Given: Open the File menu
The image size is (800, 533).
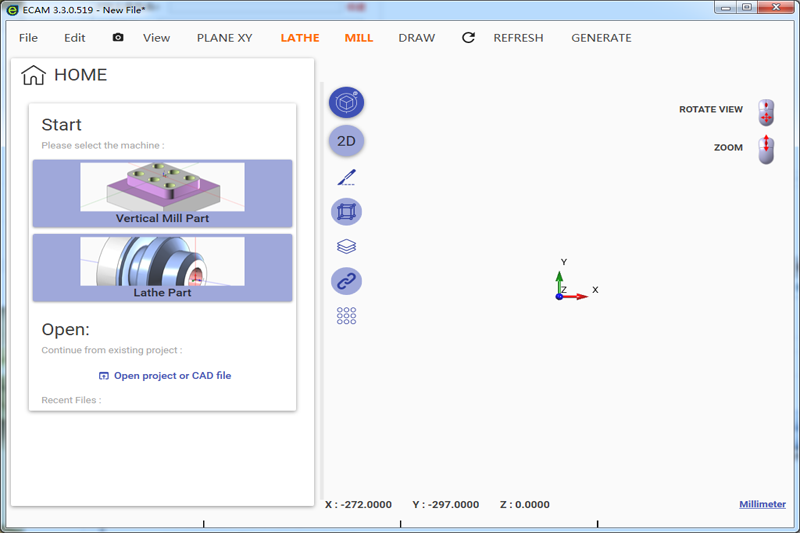Looking at the screenshot, I should point(28,38).
